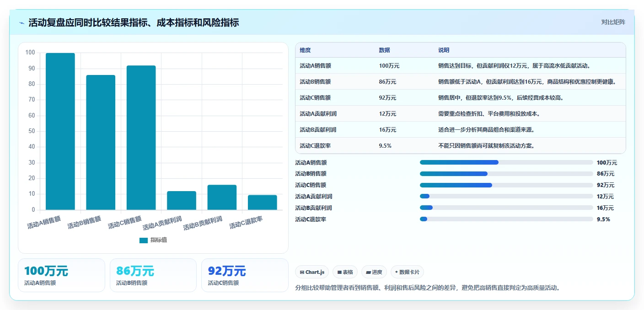Click the 活动C销售额 bar in chart
The height and width of the screenshot is (310, 644).
(x=141, y=138)
